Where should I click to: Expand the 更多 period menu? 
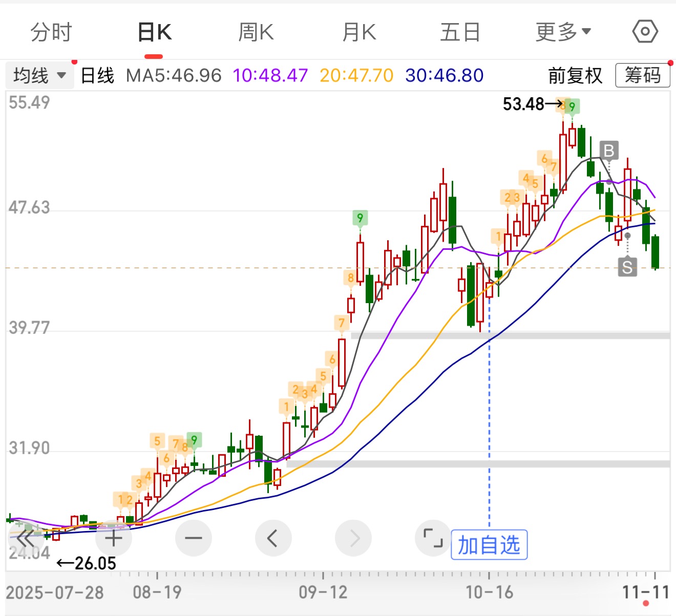[563, 32]
